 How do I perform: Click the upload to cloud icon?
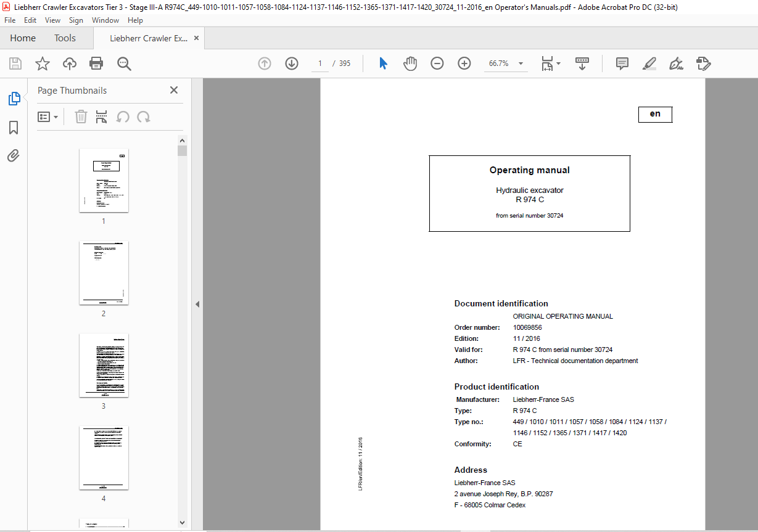click(x=70, y=63)
